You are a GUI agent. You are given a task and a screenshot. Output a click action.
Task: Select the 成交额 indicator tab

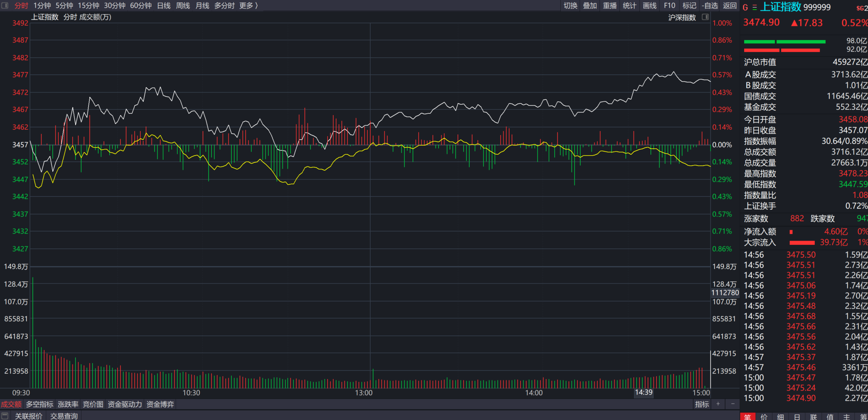(11, 404)
